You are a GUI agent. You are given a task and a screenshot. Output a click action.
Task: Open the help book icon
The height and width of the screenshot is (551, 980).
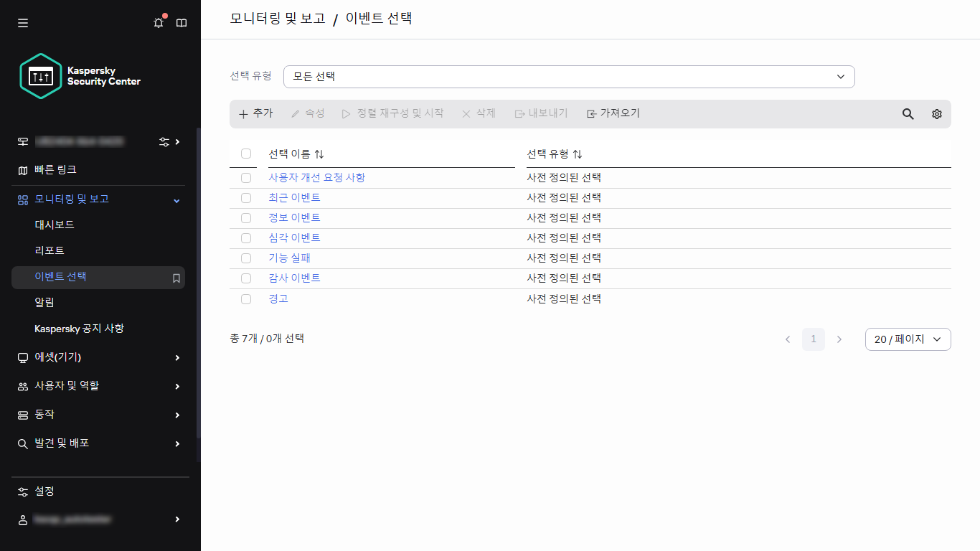[x=182, y=23]
